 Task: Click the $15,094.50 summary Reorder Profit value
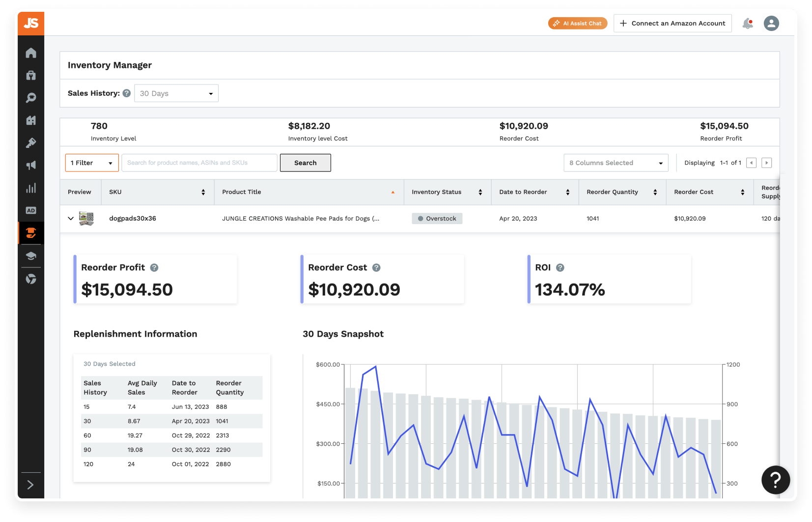(725, 126)
